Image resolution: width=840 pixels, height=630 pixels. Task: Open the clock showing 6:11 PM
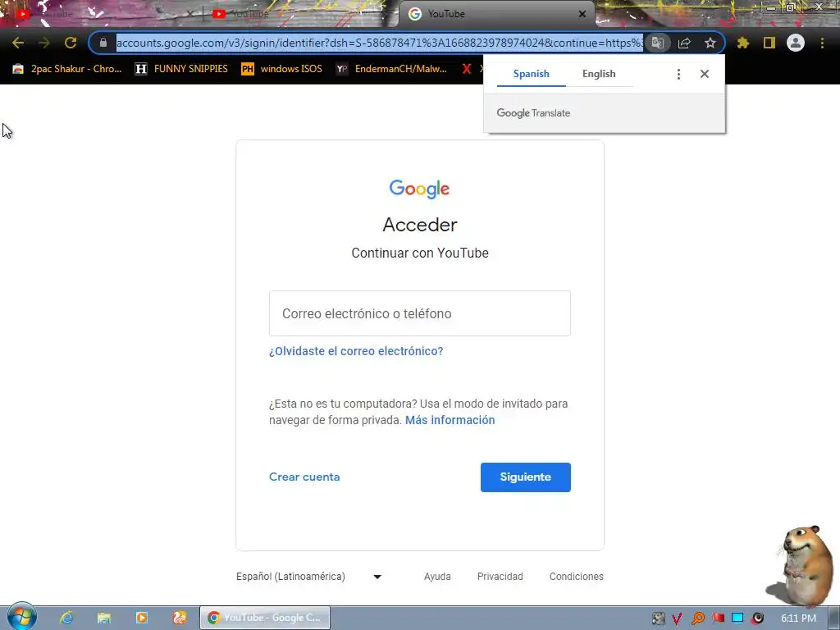[798, 619]
